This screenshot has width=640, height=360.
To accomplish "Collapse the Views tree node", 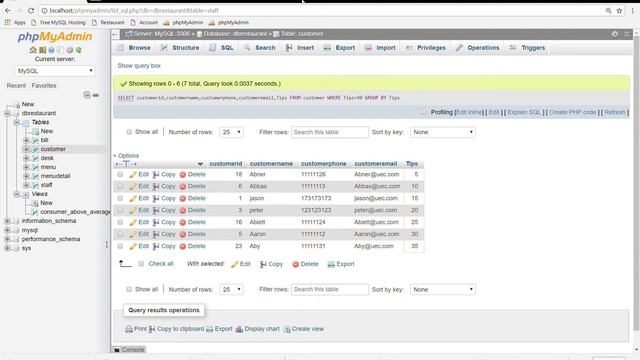I will coord(17,194).
